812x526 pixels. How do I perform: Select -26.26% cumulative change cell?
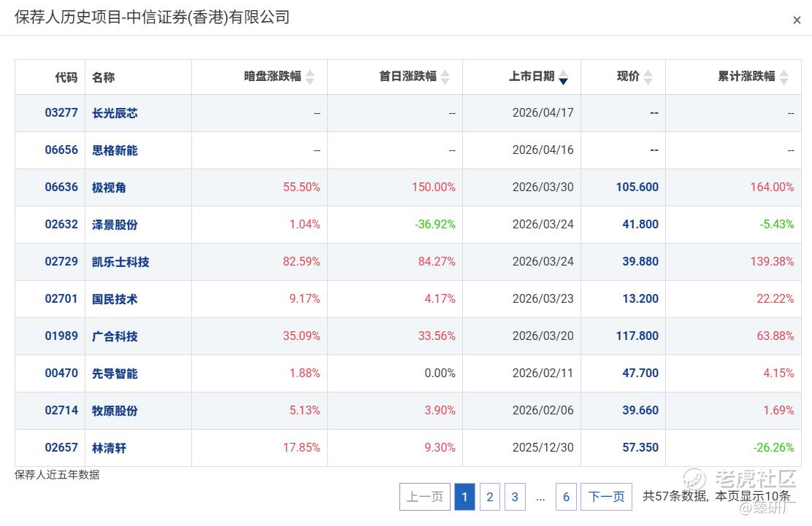774,448
